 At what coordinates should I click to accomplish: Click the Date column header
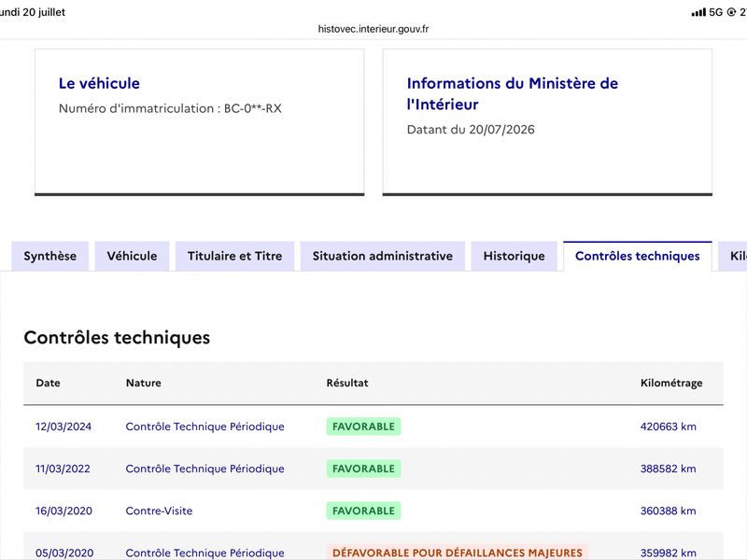tap(49, 383)
